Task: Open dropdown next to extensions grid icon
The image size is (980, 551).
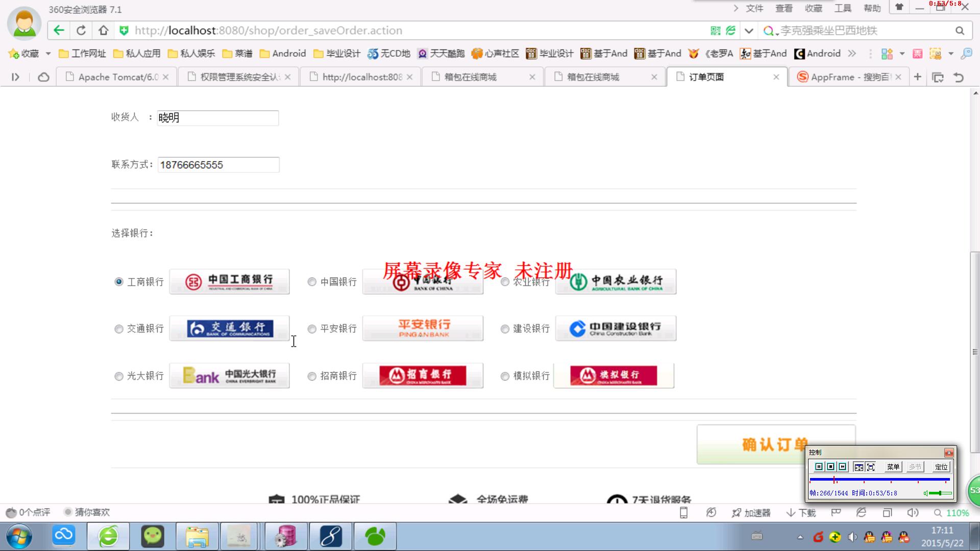Action: point(902,54)
